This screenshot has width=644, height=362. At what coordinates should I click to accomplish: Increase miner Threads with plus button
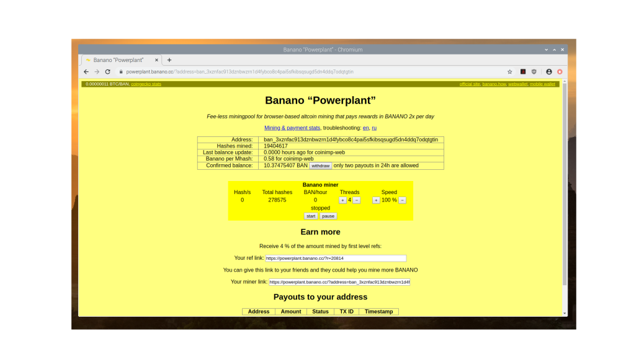[x=342, y=200]
